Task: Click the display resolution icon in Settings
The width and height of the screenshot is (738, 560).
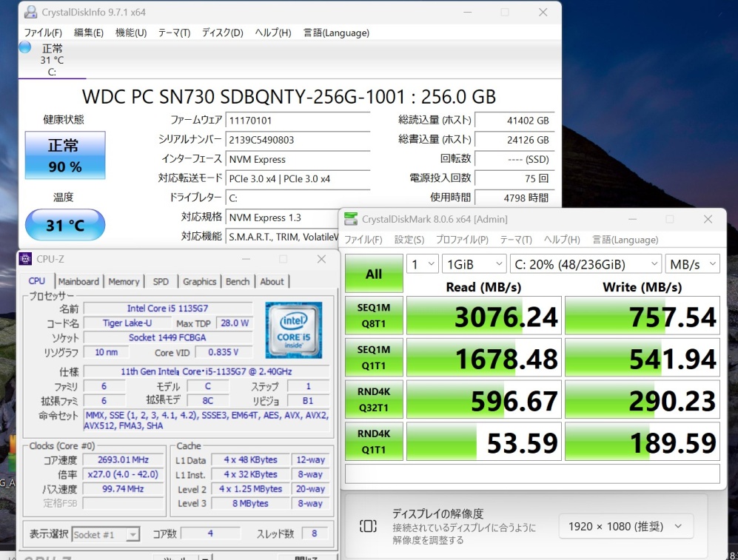Action: [368, 526]
